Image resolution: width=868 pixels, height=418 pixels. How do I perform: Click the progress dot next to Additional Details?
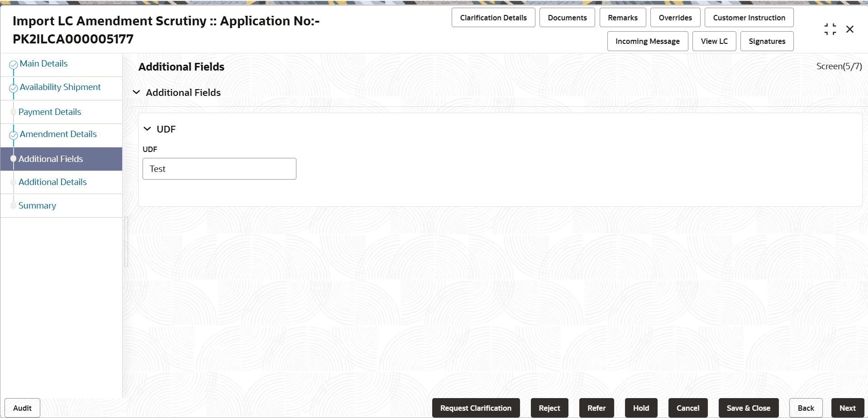click(13, 181)
